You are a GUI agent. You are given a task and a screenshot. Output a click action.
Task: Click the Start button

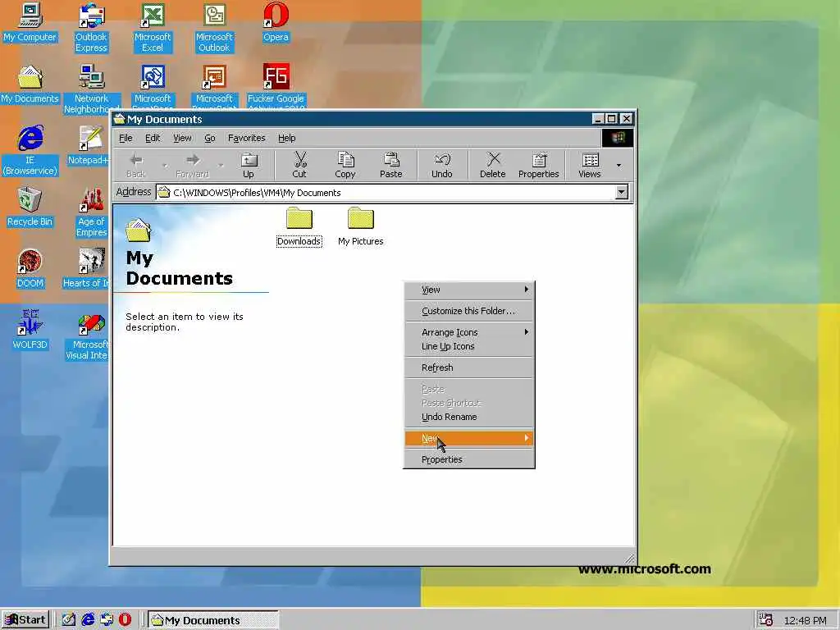coord(25,620)
